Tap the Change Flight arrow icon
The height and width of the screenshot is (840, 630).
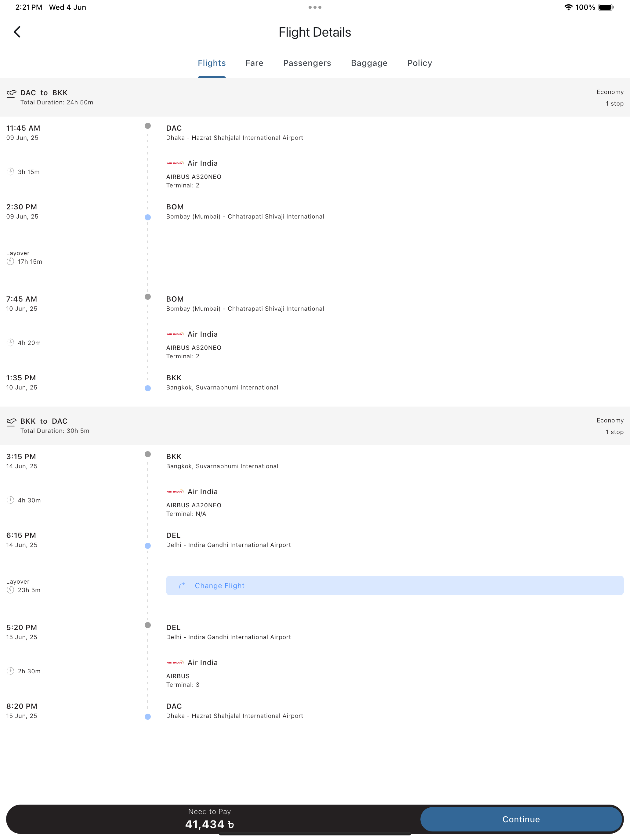click(x=182, y=585)
